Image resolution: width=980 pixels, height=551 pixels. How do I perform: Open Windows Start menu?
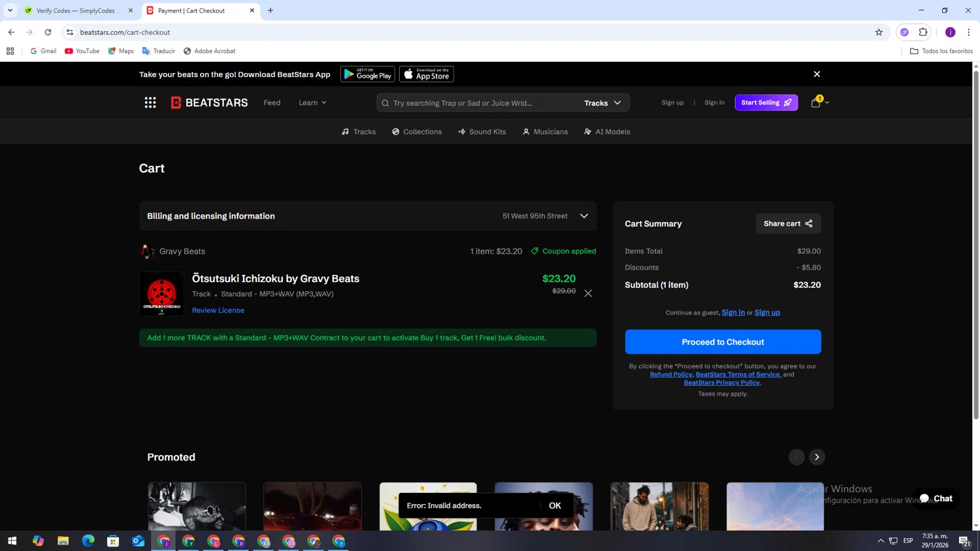pos(12,541)
